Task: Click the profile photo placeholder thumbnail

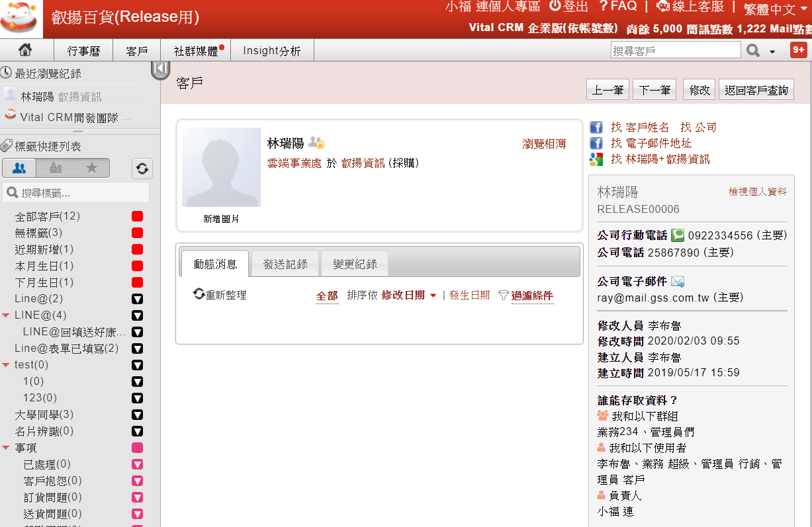Action: [x=222, y=167]
